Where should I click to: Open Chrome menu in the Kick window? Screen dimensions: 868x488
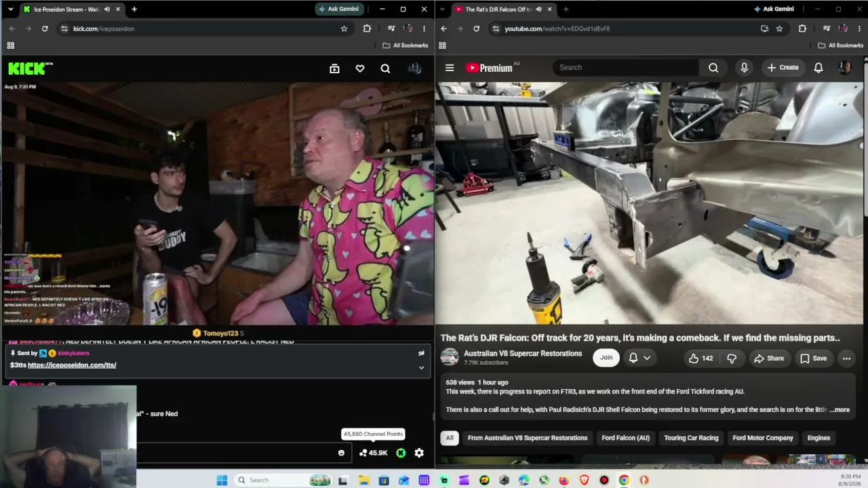[x=424, y=28]
